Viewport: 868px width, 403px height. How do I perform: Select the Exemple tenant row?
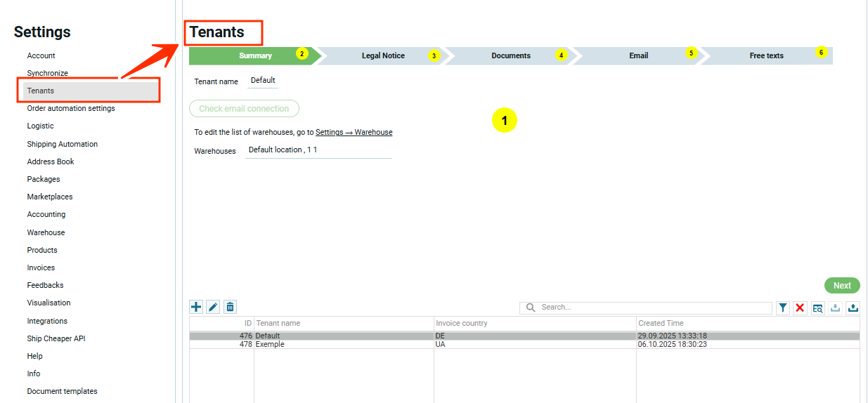[271, 345]
